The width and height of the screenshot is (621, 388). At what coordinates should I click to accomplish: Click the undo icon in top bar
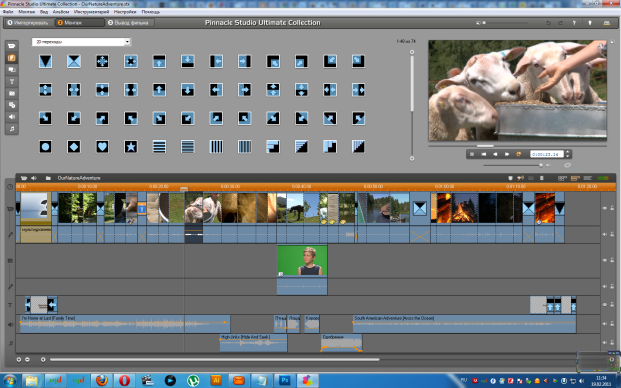(x=549, y=23)
